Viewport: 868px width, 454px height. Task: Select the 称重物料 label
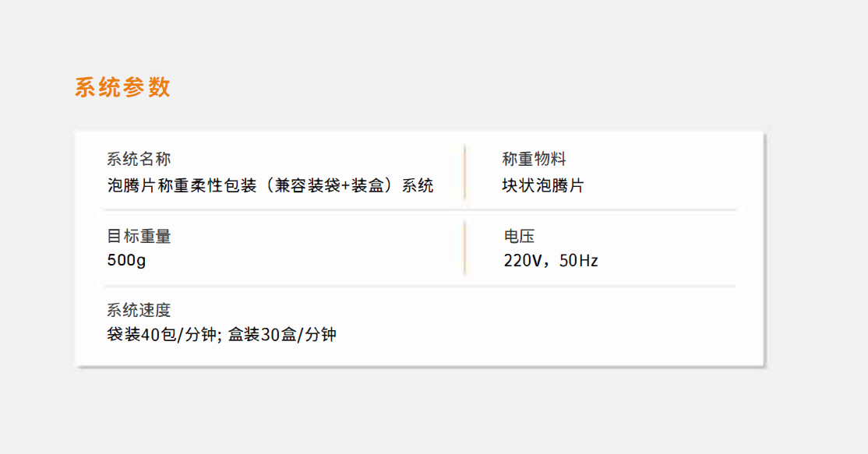[x=534, y=160]
